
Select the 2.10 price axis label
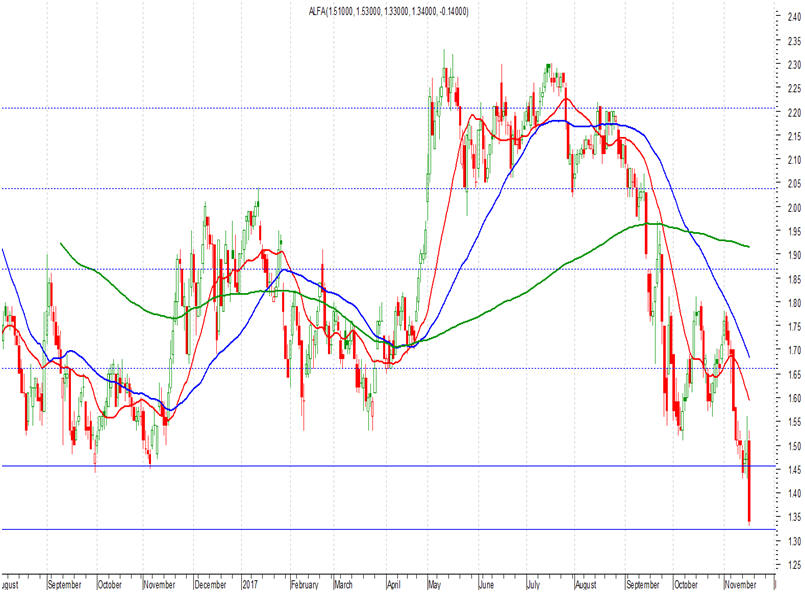794,160
